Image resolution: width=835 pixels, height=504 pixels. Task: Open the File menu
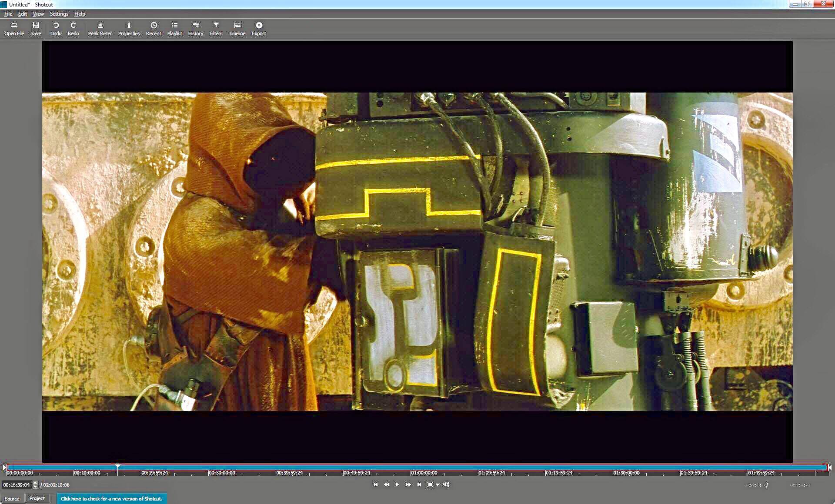pyautogui.click(x=8, y=14)
